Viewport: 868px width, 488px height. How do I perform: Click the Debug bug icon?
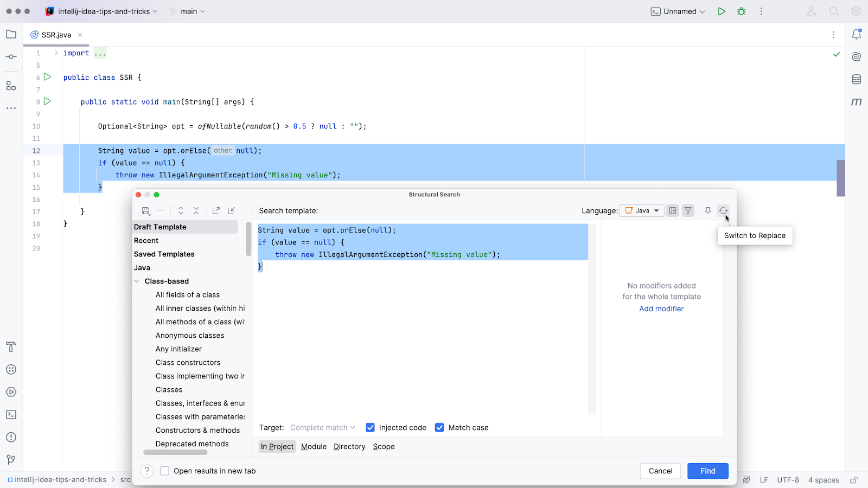[x=742, y=11]
